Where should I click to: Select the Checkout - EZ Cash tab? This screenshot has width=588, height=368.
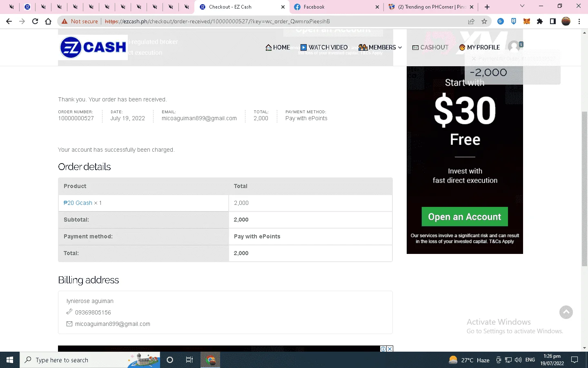click(x=242, y=7)
